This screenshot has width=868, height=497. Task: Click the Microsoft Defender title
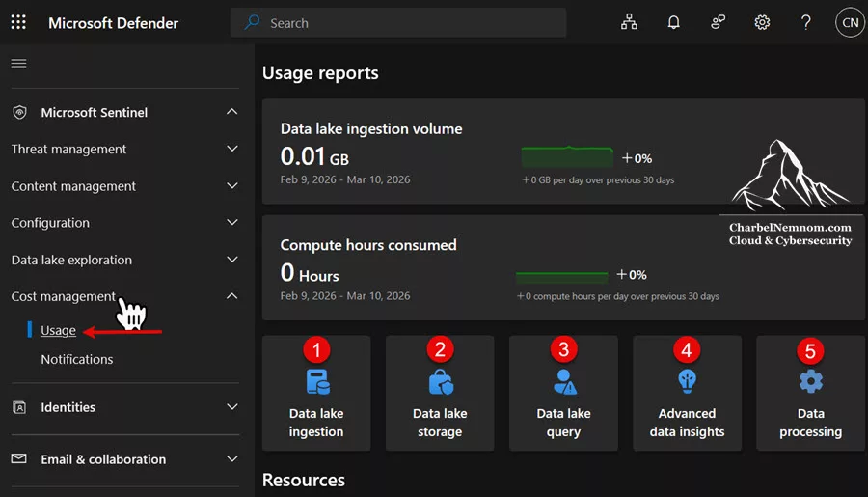[x=114, y=23]
